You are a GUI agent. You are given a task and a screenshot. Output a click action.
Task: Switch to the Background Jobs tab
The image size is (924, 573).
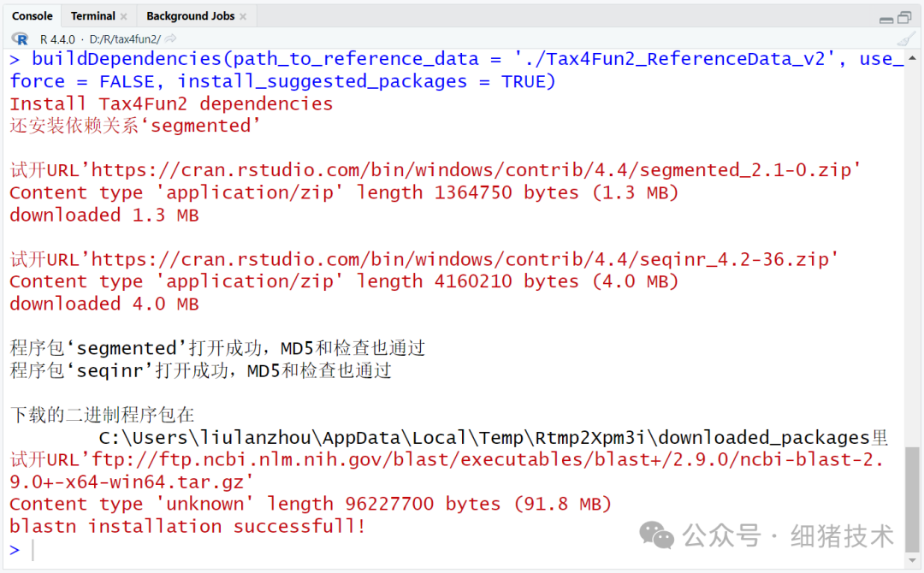[x=190, y=16]
